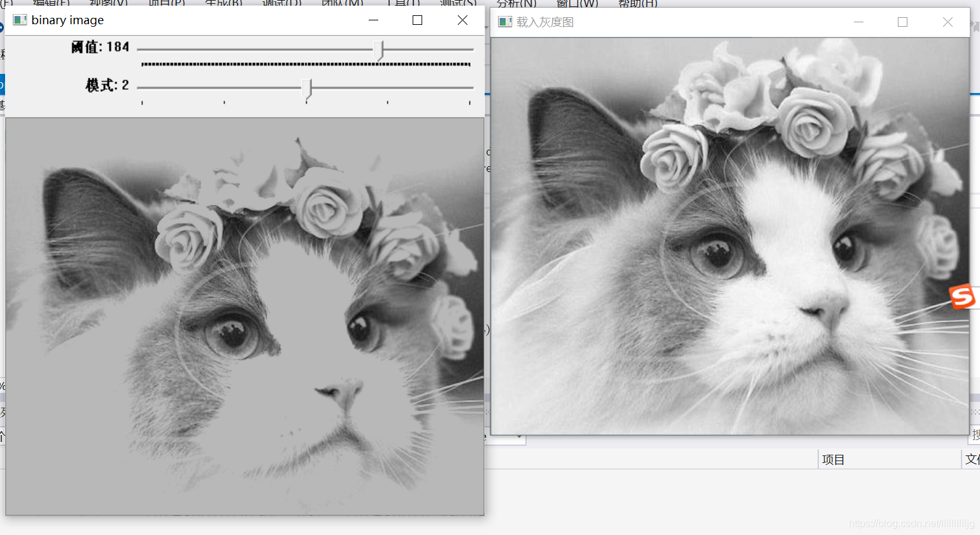The image size is (980, 535).
Task: Open the 帮助(H) menu
Action: coord(637,3)
